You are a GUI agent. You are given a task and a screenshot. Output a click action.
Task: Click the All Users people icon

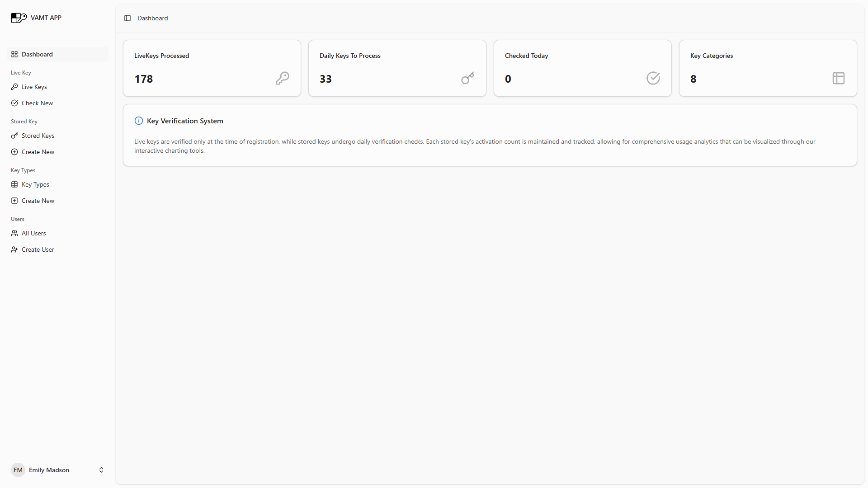click(x=14, y=233)
